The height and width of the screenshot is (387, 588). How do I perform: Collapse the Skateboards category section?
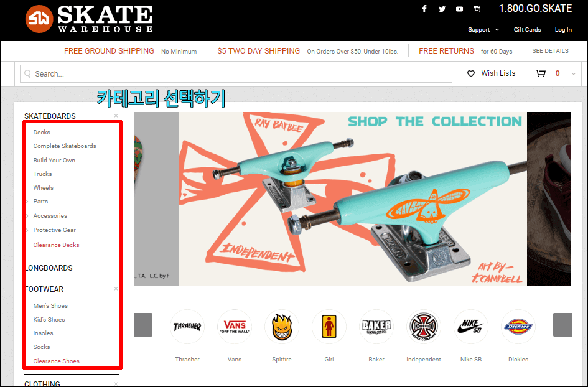click(116, 116)
